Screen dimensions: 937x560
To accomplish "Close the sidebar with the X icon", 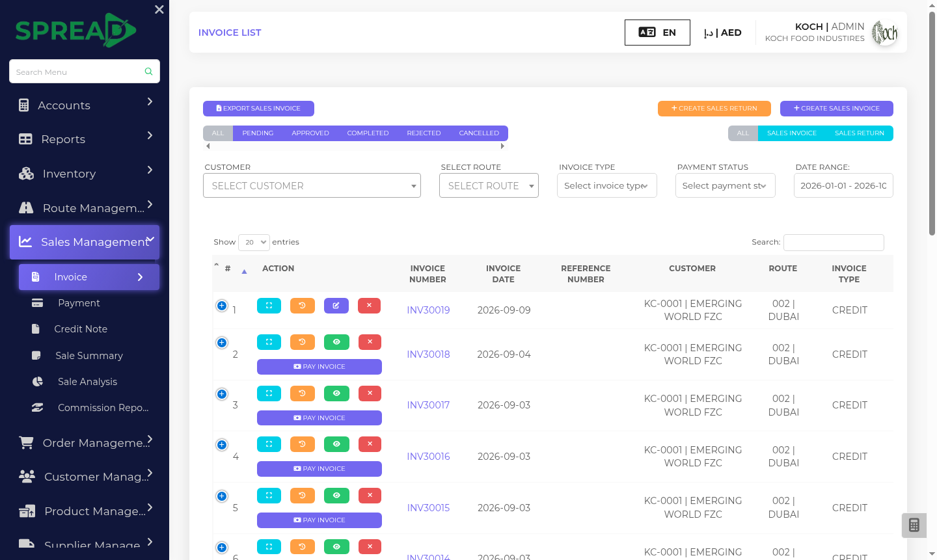I will tap(159, 10).
